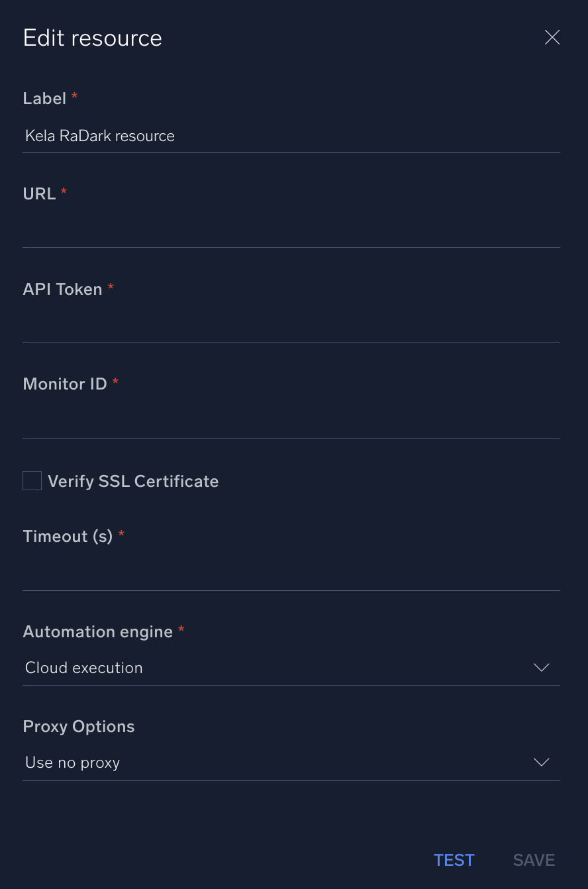Open the Use no proxy dropdown

click(278, 763)
